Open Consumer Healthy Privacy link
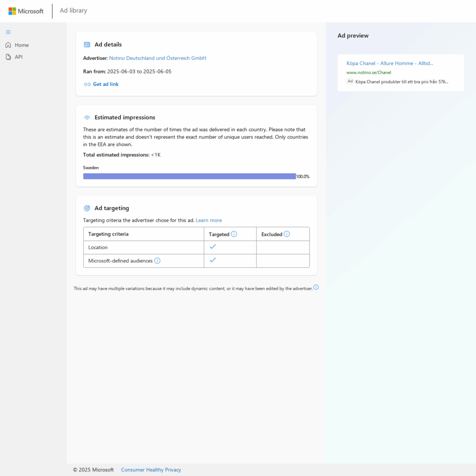Viewport: 476px width, 476px height. coord(151,469)
